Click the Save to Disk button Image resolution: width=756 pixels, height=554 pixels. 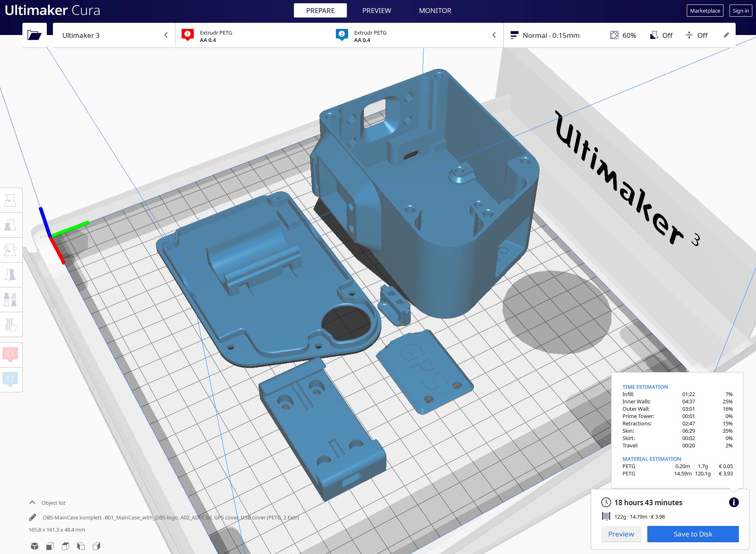[x=692, y=534]
